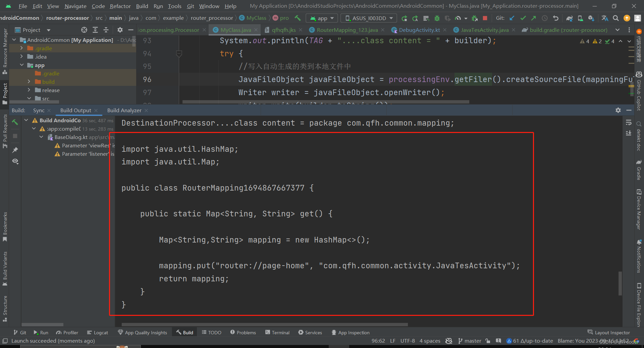Click the Git Show History clock icon
The width and height of the screenshot is (644, 348).
545,18
